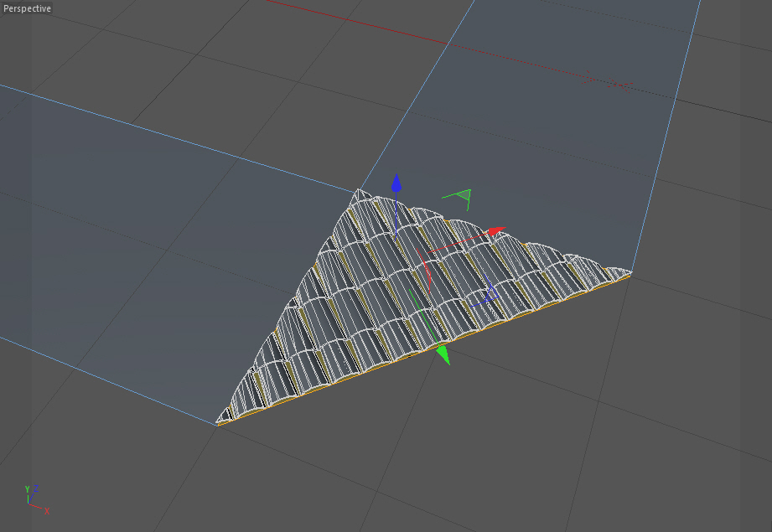Click the top apex of triangular mesh
The height and width of the screenshot is (532, 772).
coord(360,192)
